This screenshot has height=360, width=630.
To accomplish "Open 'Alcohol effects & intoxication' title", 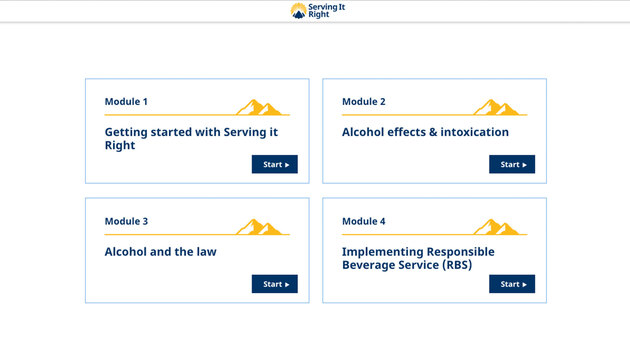I will click(x=425, y=132).
